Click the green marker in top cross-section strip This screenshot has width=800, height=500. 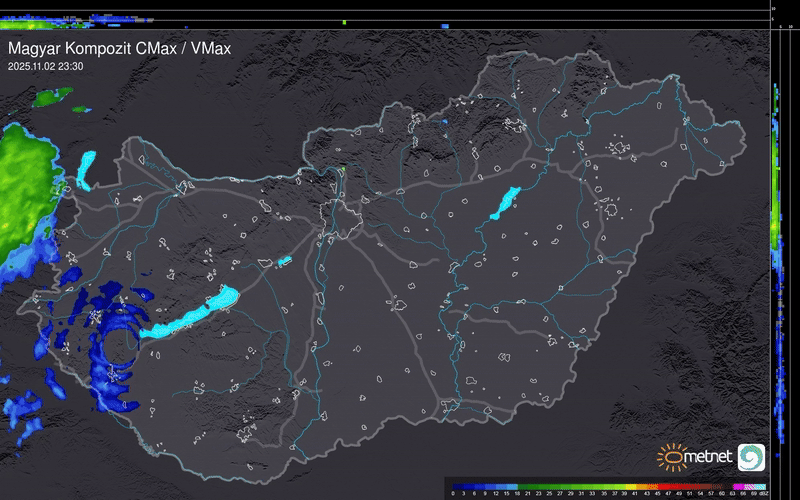344,21
